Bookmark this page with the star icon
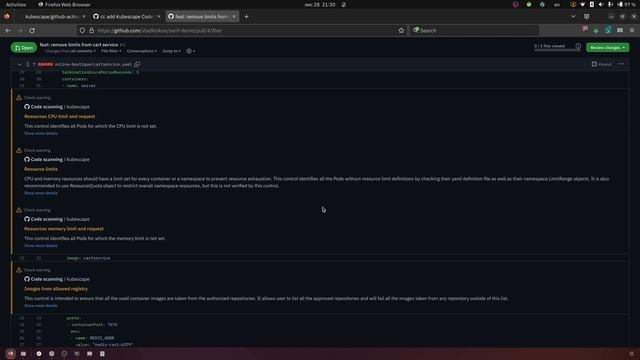 [x=401, y=30]
